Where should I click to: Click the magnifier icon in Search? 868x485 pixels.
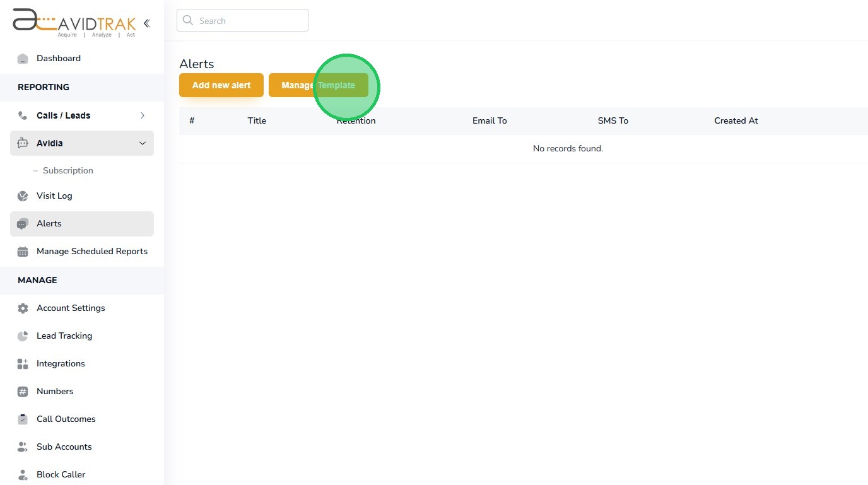(x=187, y=20)
